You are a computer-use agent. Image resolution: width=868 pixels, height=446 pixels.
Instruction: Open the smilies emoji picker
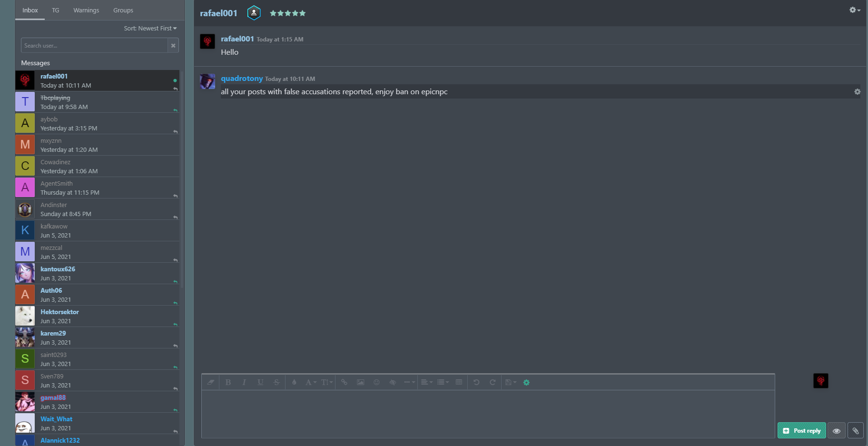[376, 382]
